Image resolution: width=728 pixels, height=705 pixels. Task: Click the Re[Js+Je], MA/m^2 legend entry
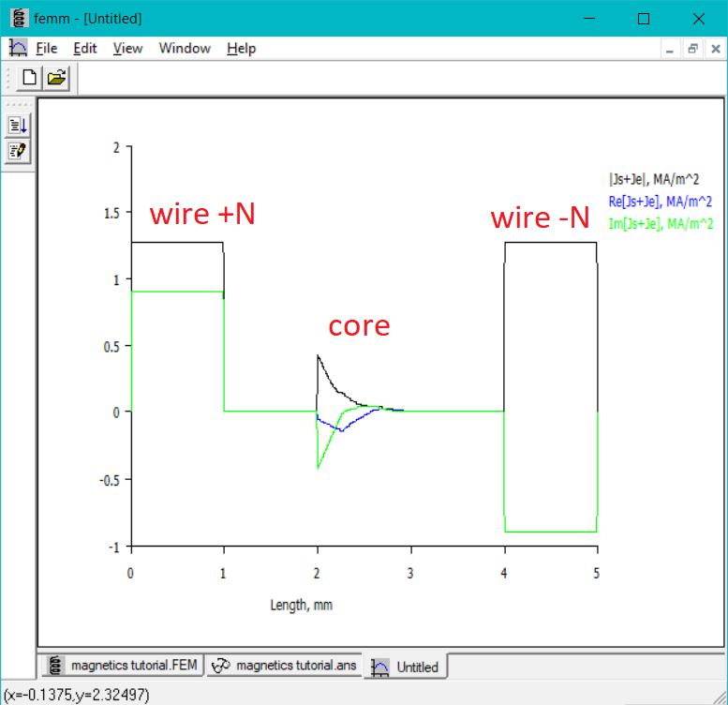coord(661,202)
